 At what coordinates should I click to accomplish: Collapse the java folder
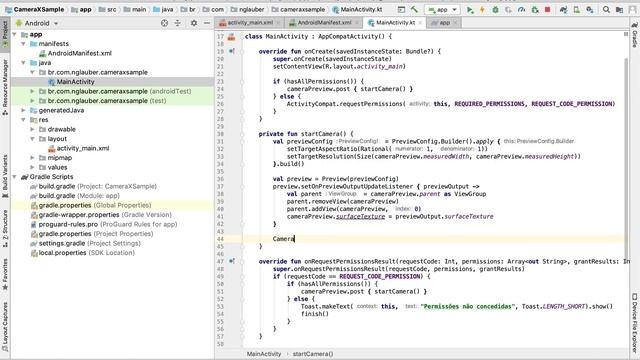[x=23, y=63]
